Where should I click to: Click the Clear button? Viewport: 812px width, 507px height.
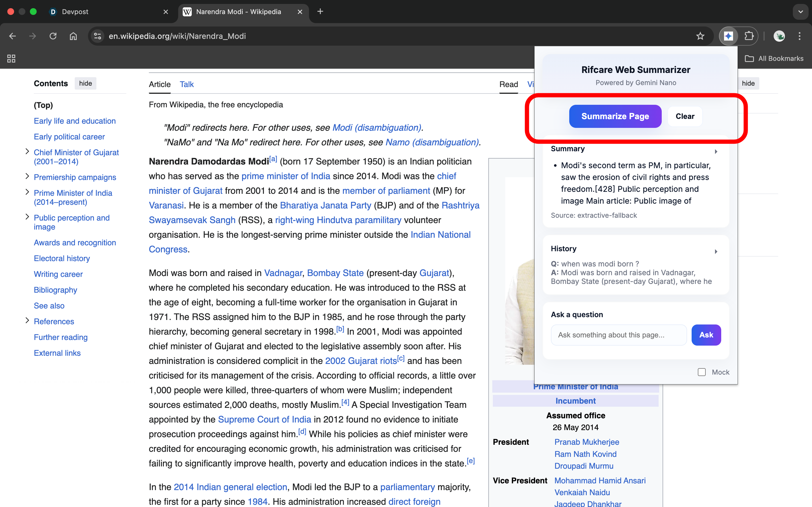[x=685, y=116]
